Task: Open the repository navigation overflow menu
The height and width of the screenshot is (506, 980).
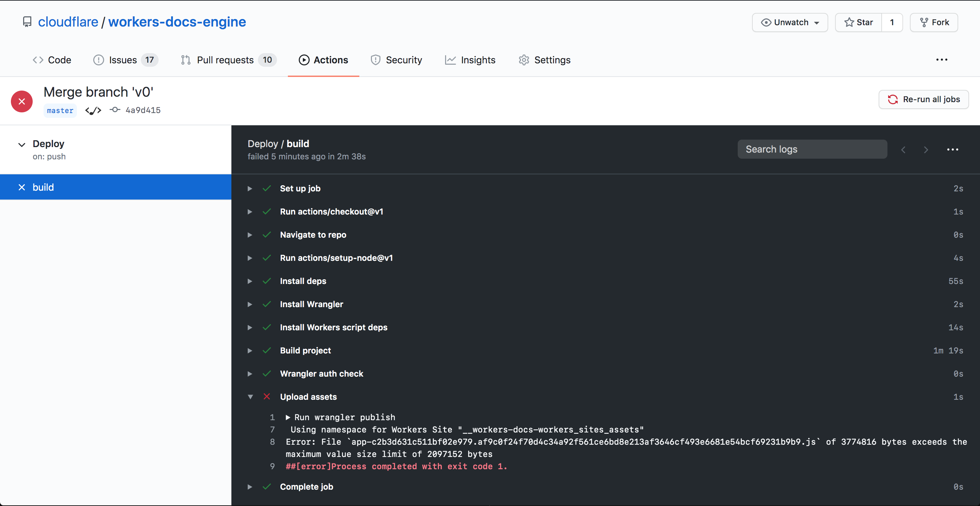Action: tap(942, 60)
